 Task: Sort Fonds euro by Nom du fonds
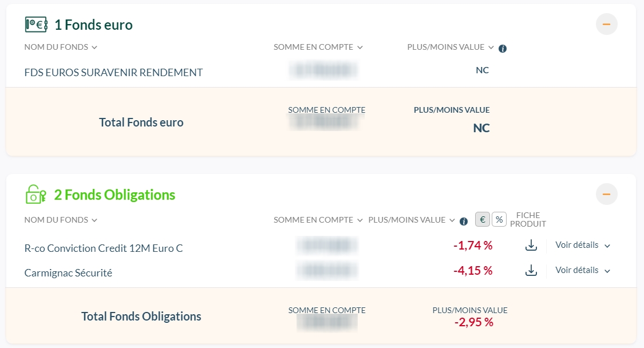coord(61,47)
